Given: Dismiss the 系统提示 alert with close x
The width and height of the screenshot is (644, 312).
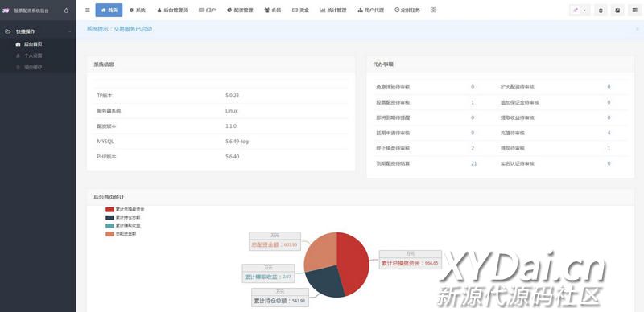Looking at the screenshot, I should [638, 29].
